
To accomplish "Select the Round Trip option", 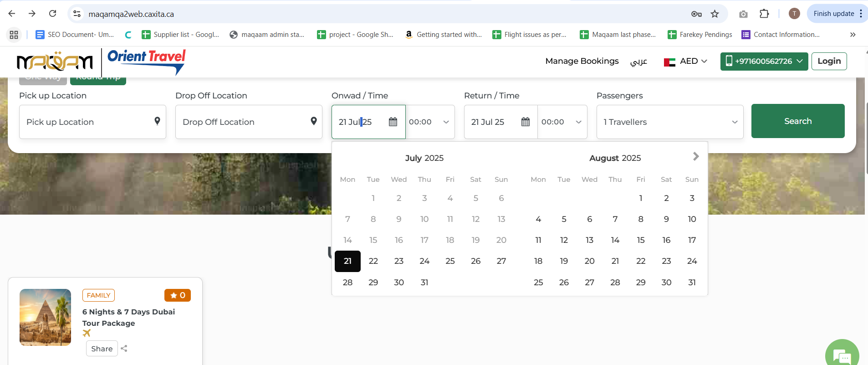I will coord(98,80).
